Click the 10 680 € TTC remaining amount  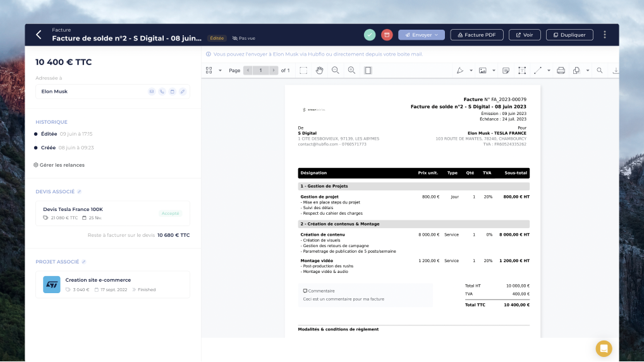click(x=173, y=235)
